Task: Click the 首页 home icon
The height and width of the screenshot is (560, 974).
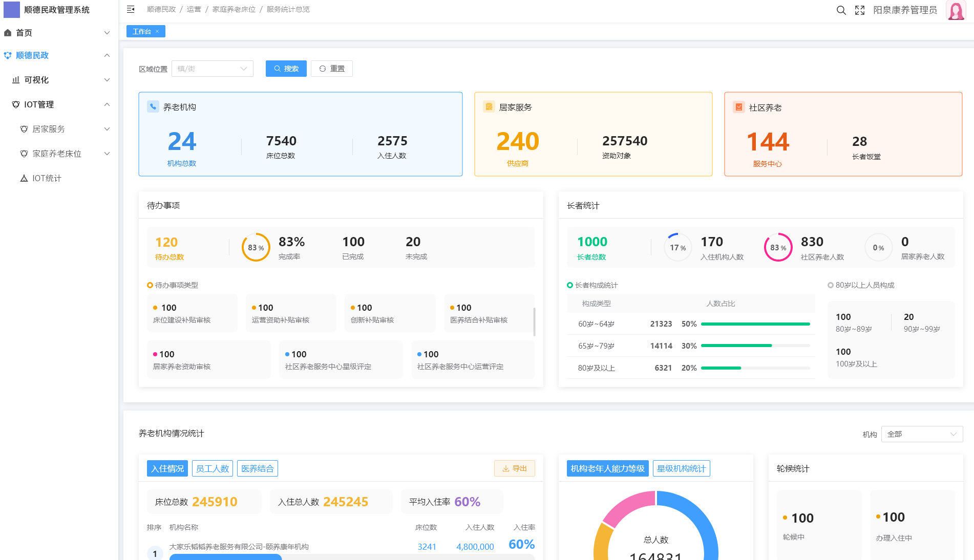Action: pyautogui.click(x=8, y=33)
